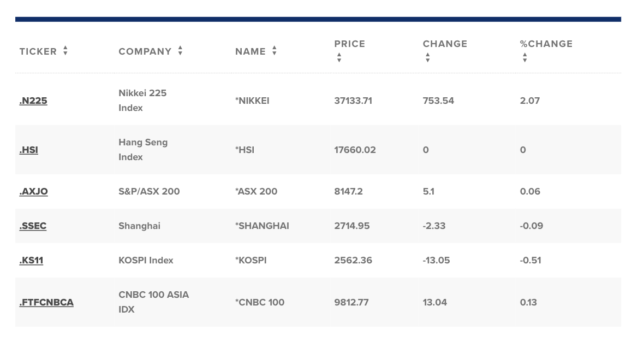
Task: Sort table by the TICKER sort arrows
Action: 65,51
